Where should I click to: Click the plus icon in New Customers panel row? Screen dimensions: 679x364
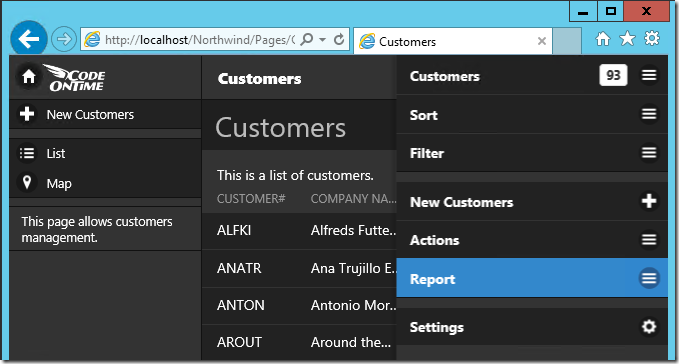pyautogui.click(x=649, y=201)
